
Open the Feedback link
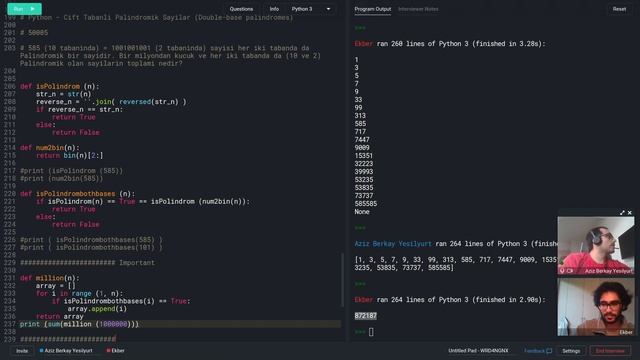point(538,351)
